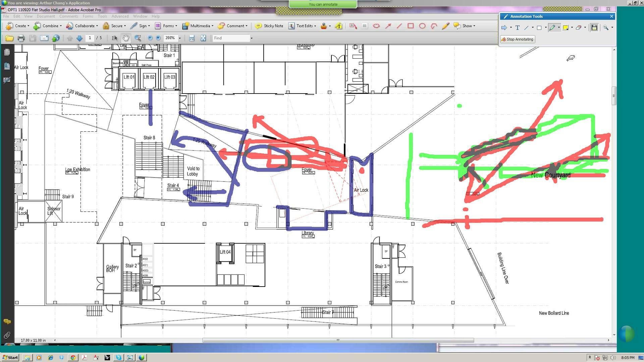Open the Advanced menu

click(x=120, y=16)
